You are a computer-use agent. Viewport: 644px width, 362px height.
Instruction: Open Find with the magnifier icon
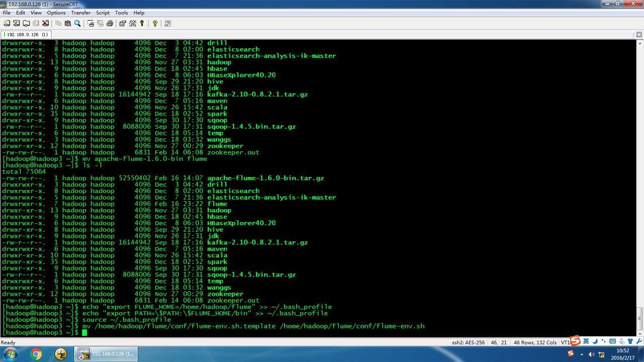pos(77,23)
